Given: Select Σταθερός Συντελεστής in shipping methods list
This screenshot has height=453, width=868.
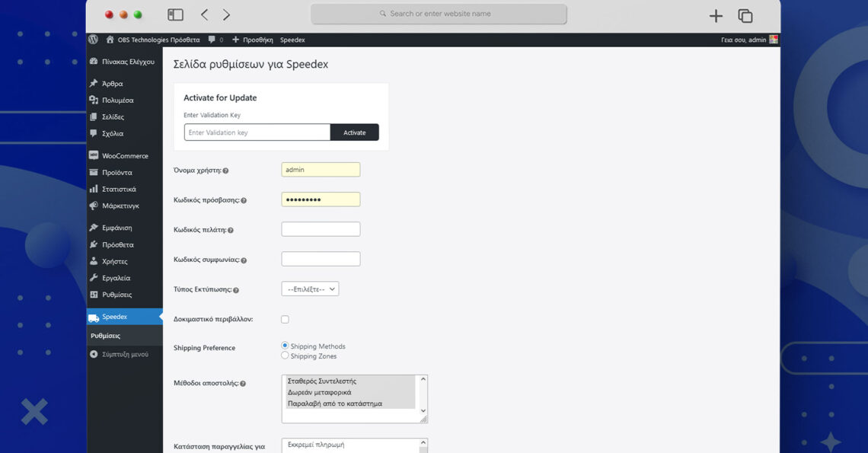Looking at the screenshot, I should click(x=349, y=381).
